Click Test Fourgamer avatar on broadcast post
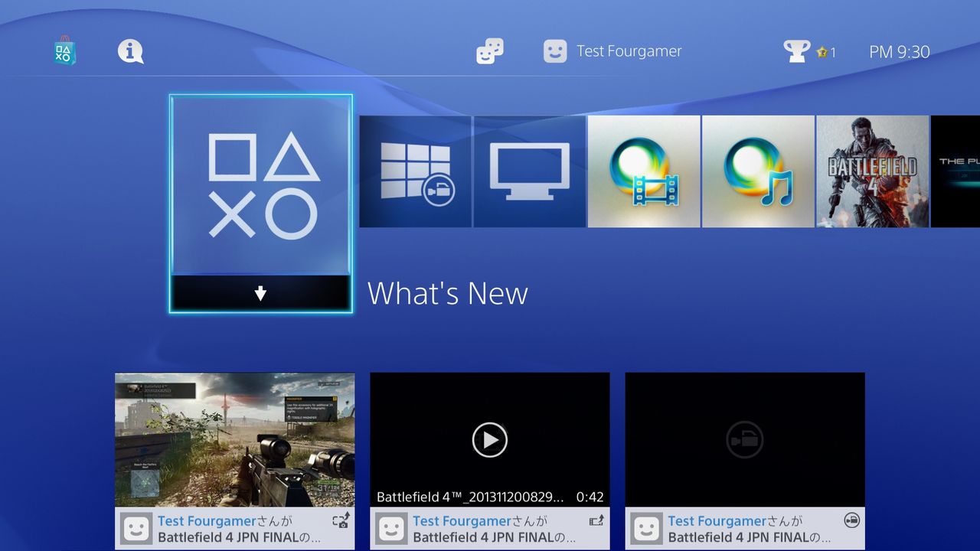 click(x=646, y=529)
